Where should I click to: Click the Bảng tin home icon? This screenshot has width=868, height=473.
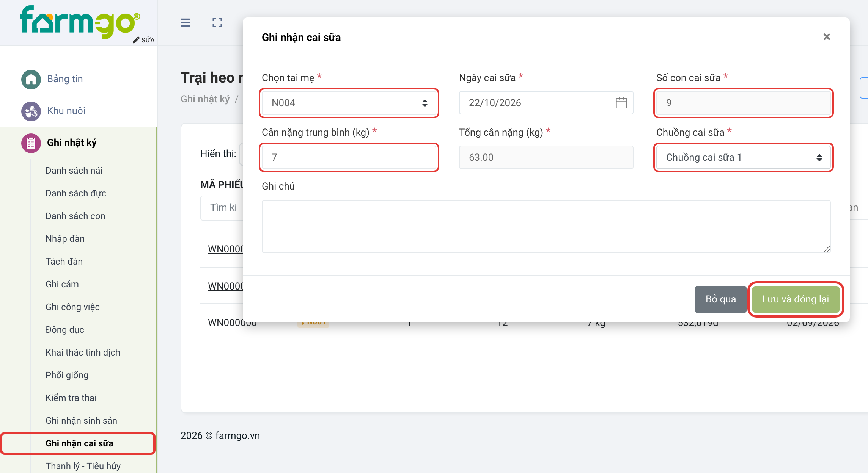click(31, 79)
